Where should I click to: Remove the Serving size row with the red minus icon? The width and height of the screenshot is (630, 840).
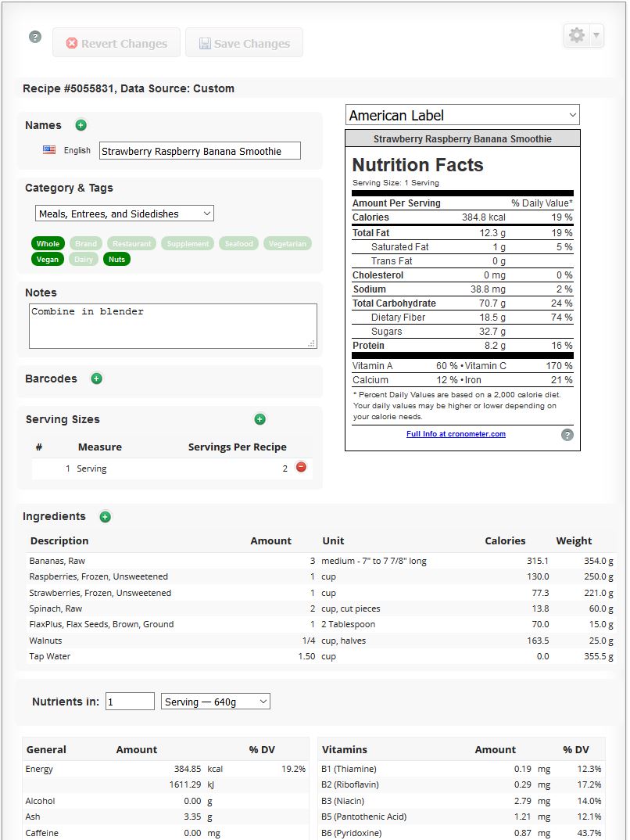point(301,467)
